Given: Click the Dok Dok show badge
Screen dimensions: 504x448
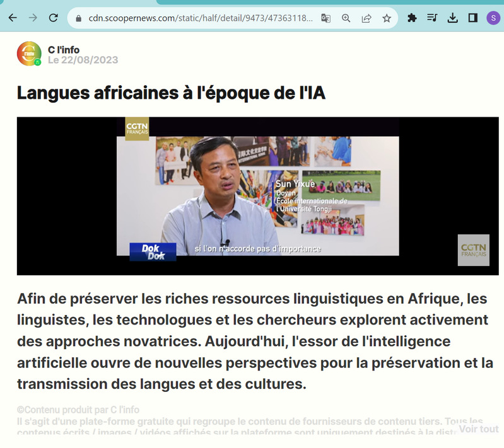Looking at the screenshot, I should coord(153,252).
